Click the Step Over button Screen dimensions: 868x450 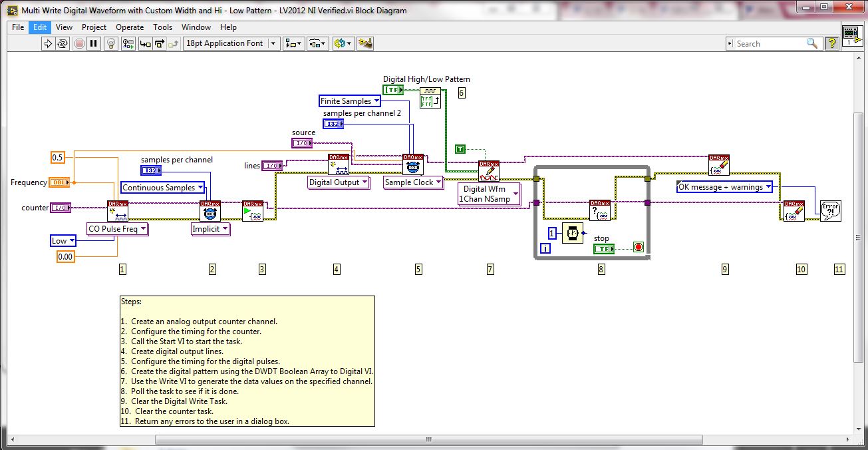pyautogui.click(x=160, y=43)
